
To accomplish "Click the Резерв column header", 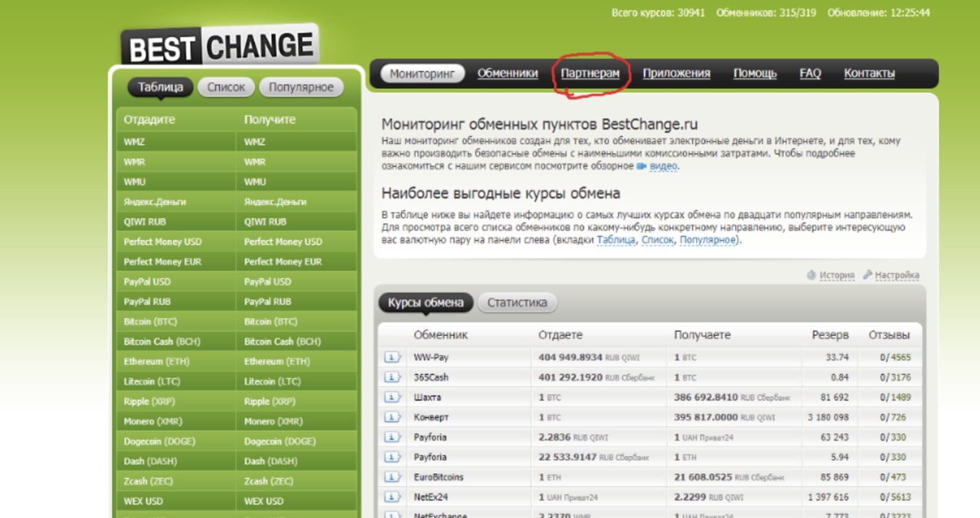I will pyautogui.click(x=830, y=335).
